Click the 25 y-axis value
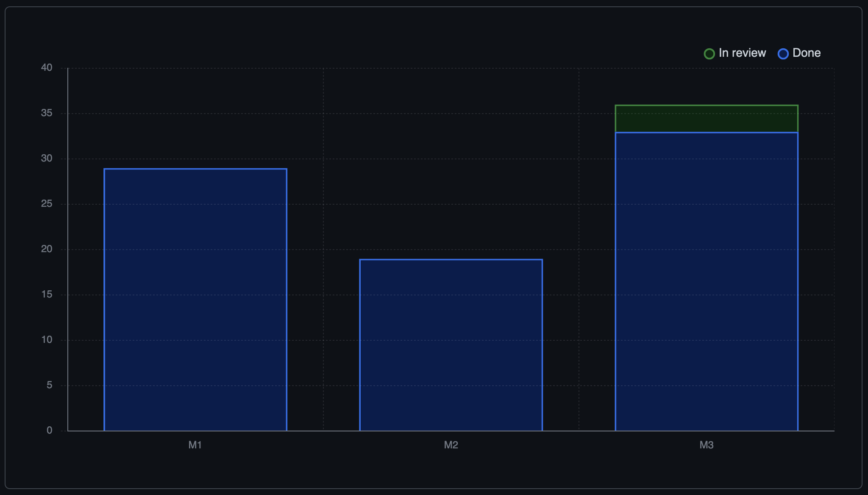The image size is (868, 495). click(47, 203)
